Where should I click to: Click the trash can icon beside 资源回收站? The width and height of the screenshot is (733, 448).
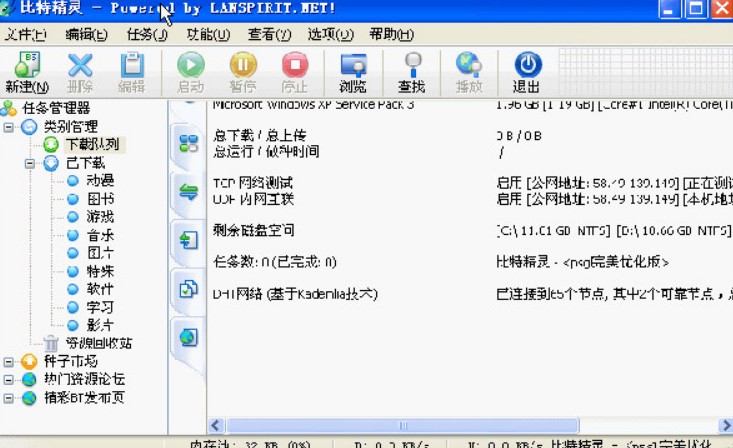(x=51, y=343)
